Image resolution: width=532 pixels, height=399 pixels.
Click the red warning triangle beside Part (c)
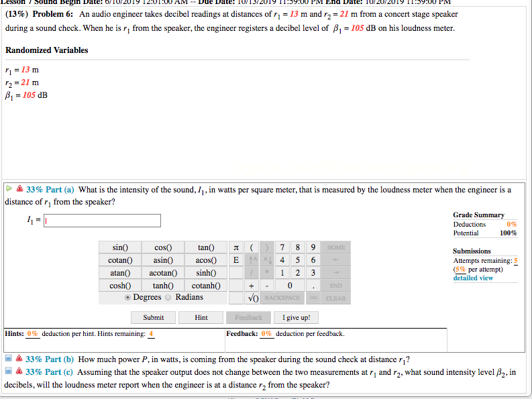point(19,371)
